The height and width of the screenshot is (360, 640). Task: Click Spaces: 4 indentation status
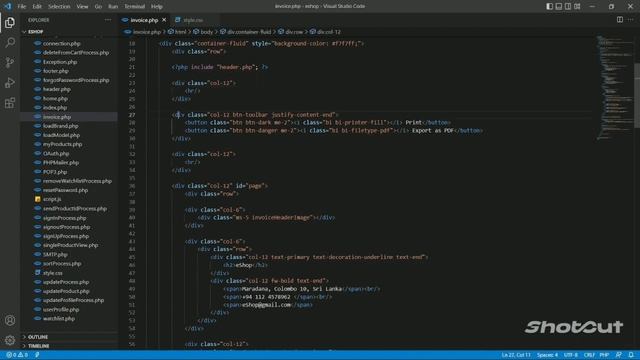click(547, 355)
